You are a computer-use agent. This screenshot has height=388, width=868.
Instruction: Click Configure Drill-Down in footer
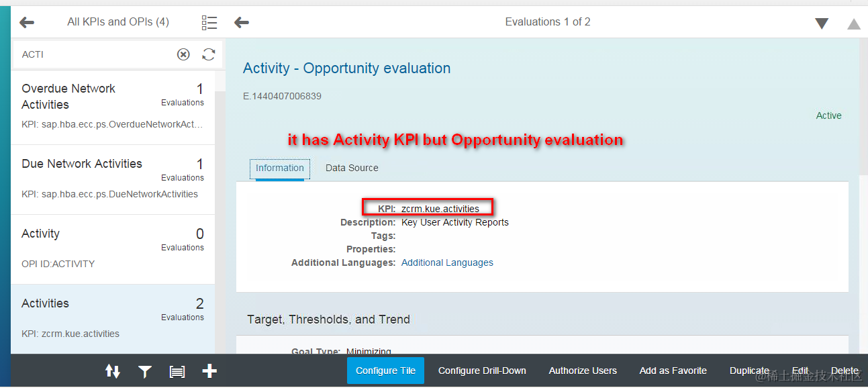point(482,371)
